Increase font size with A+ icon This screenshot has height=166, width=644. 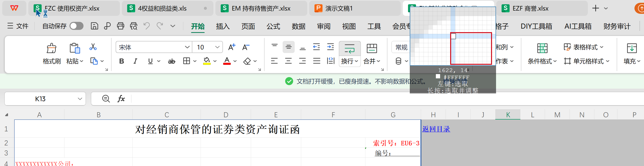click(232, 47)
